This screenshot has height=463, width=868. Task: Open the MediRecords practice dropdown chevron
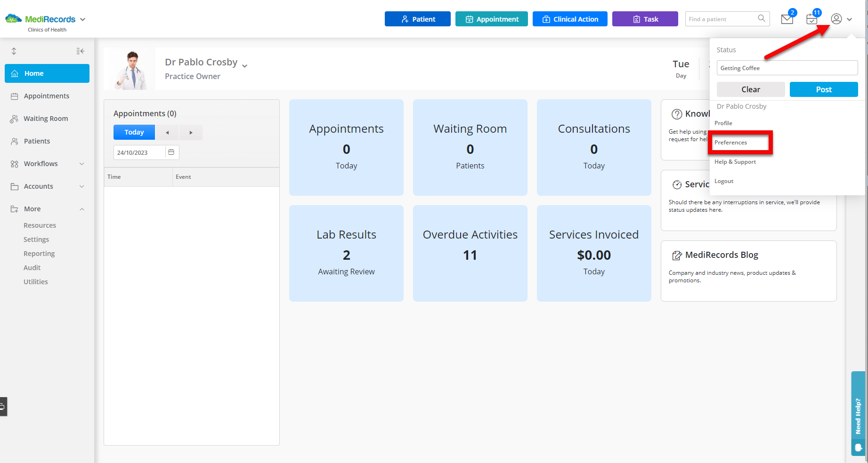[83, 19]
